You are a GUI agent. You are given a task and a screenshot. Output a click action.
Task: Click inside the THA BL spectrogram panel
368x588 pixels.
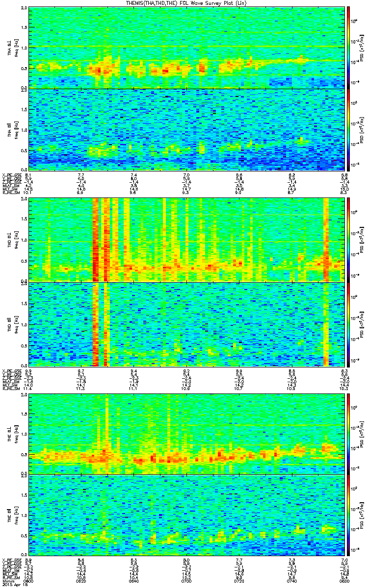point(186,48)
